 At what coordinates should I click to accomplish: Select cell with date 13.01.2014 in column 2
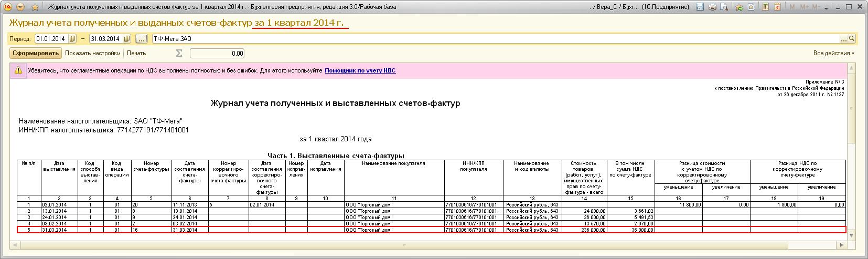coord(60,211)
